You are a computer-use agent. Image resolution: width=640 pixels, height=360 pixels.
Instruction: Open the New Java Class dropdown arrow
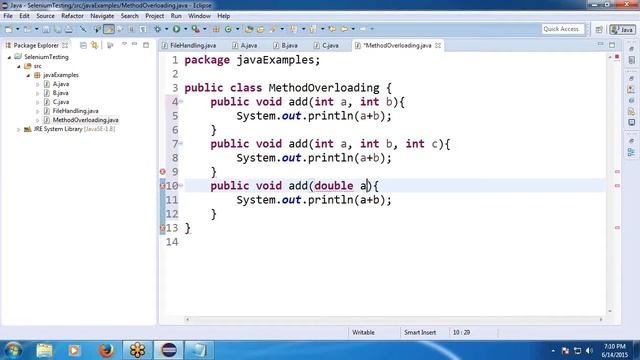pos(237,29)
